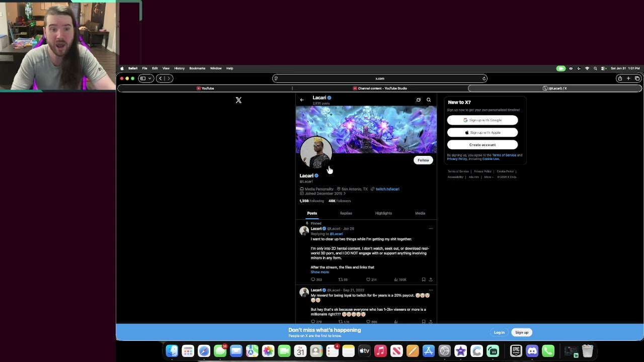The width and height of the screenshot is (644, 362).
Task: Open Spotlight search in menu bar
Action: point(595,68)
